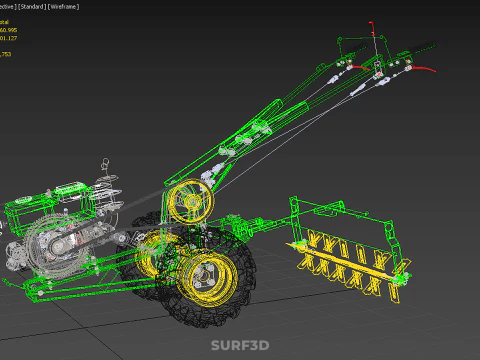Screen dimensions: 480x360
Task: Select the upper yellow belt pulley wheel
Action: [x=190, y=201]
